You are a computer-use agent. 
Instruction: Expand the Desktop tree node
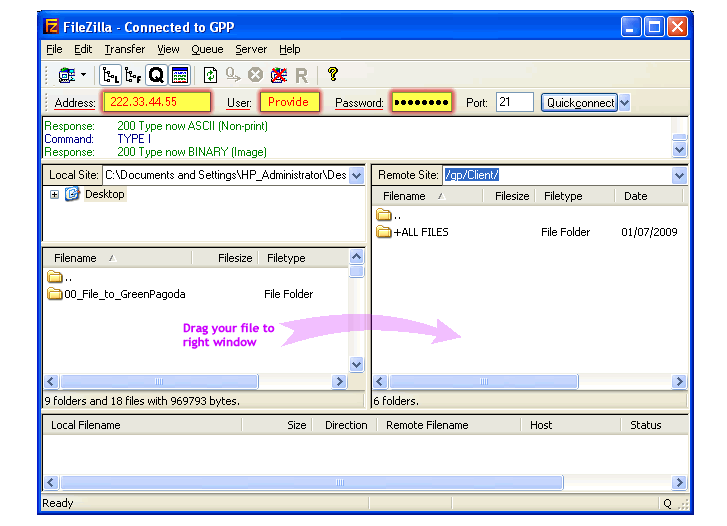(54, 195)
